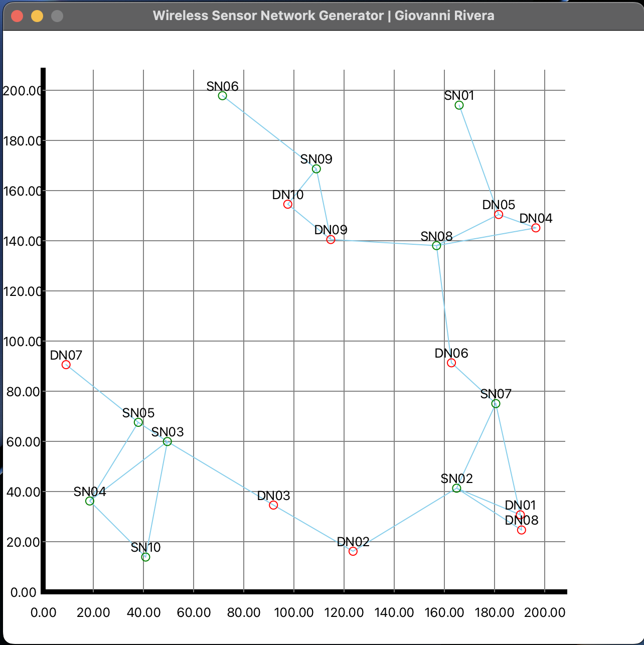The height and width of the screenshot is (645, 644).
Task: Click the SN05 green node marker
Action: [x=138, y=423]
